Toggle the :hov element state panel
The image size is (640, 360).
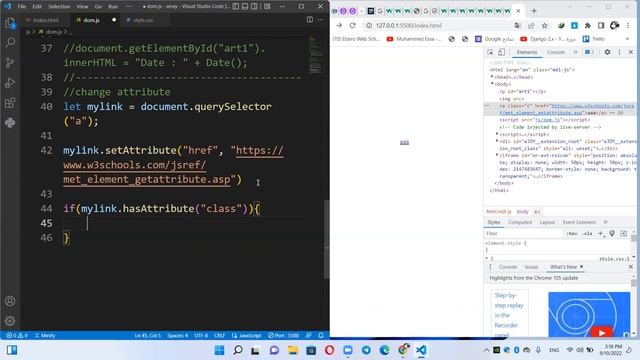(571, 233)
